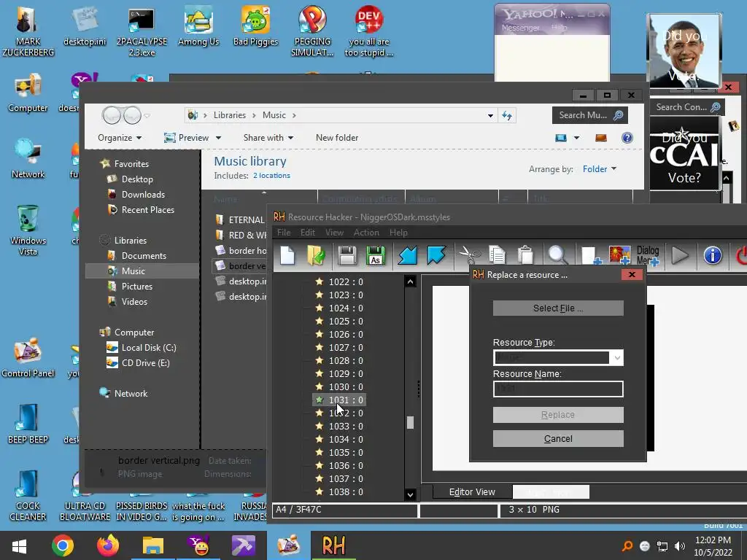Image resolution: width=747 pixels, height=560 pixels.
Task: Select the Control Panel desktop icon
Action: (x=28, y=357)
